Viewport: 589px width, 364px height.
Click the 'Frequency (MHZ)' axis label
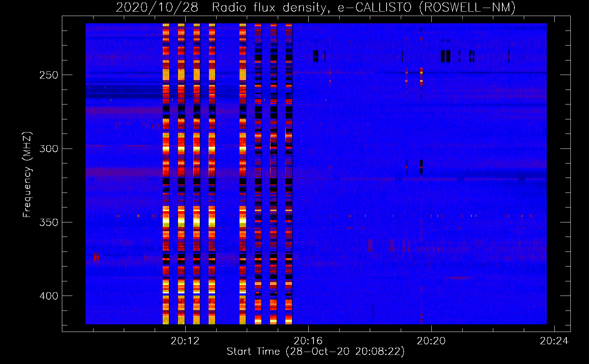27,175
